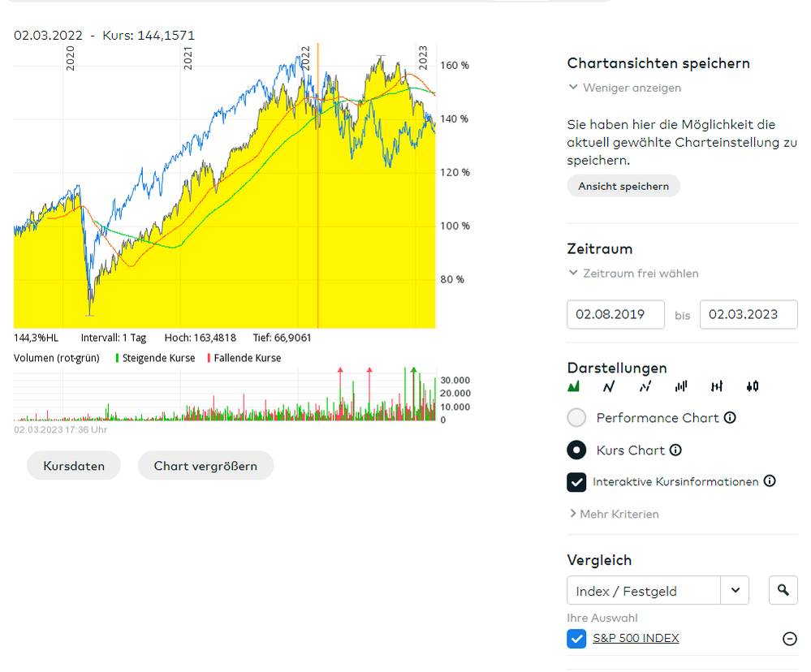Open info icon next to Performance Chart
The width and height of the screenshot is (811, 672).
tap(730, 418)
